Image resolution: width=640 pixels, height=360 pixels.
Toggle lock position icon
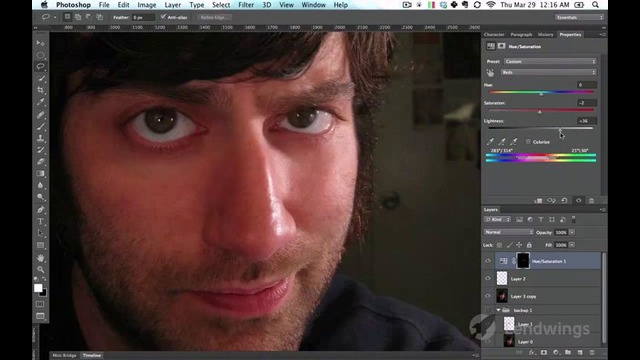[519, 245]
